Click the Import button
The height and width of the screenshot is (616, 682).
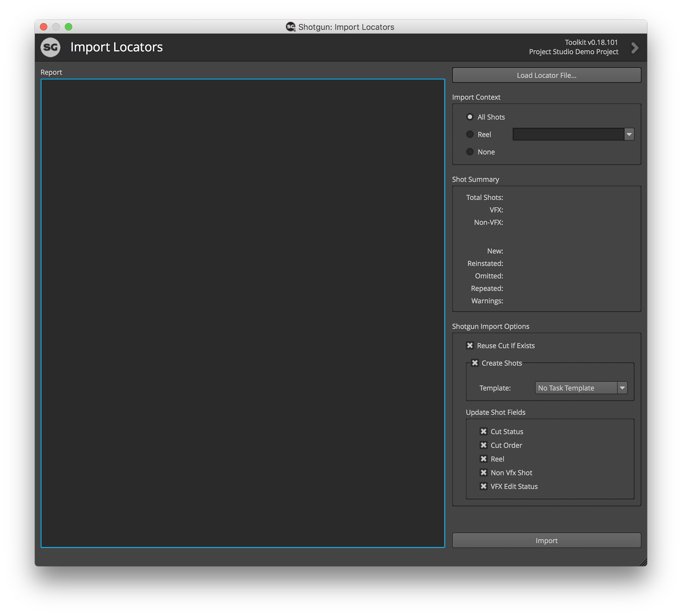click(546, 540)
